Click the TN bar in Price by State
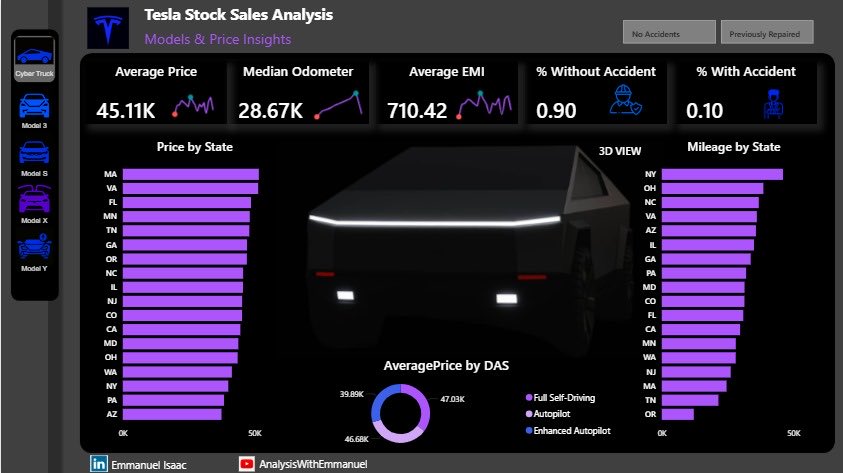The width and height of the screenshot is (843, 473). pyautogui.click(x=186, y=231)
